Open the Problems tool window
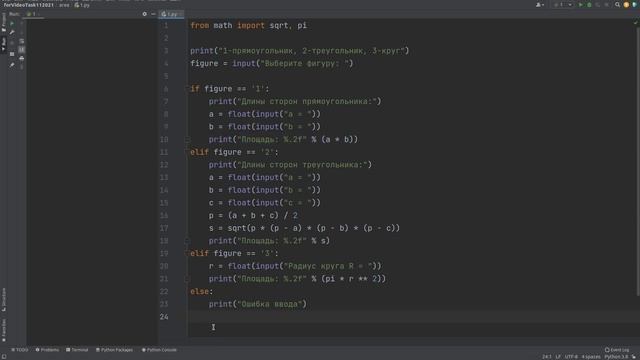The width and height of the screenshot is (640, 360). [47, 350]
